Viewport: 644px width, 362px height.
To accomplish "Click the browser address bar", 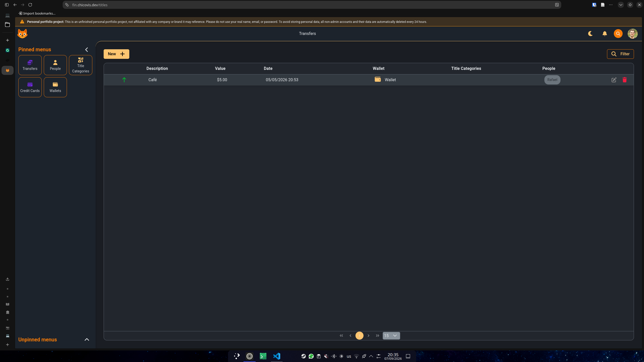I will pyautogui.click(x=311, y=5).
